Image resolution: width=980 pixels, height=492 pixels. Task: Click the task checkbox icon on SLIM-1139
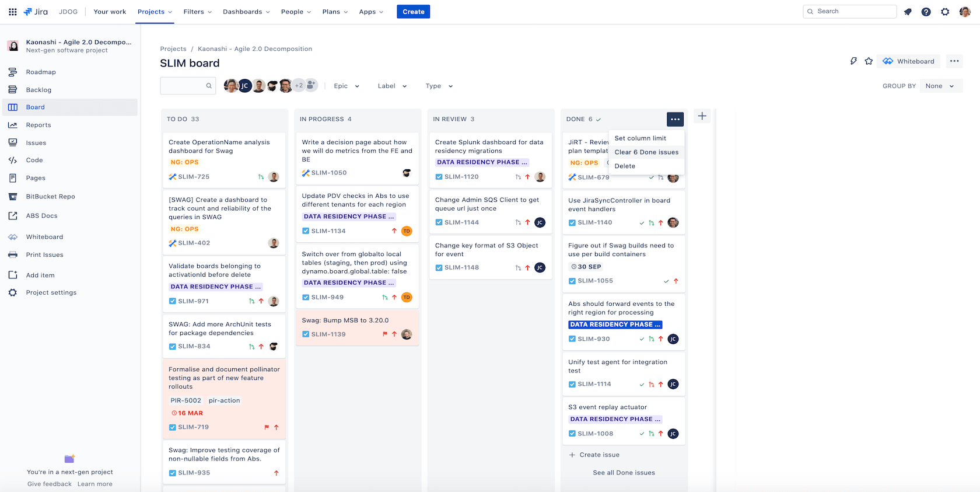(x=306, y=334)
